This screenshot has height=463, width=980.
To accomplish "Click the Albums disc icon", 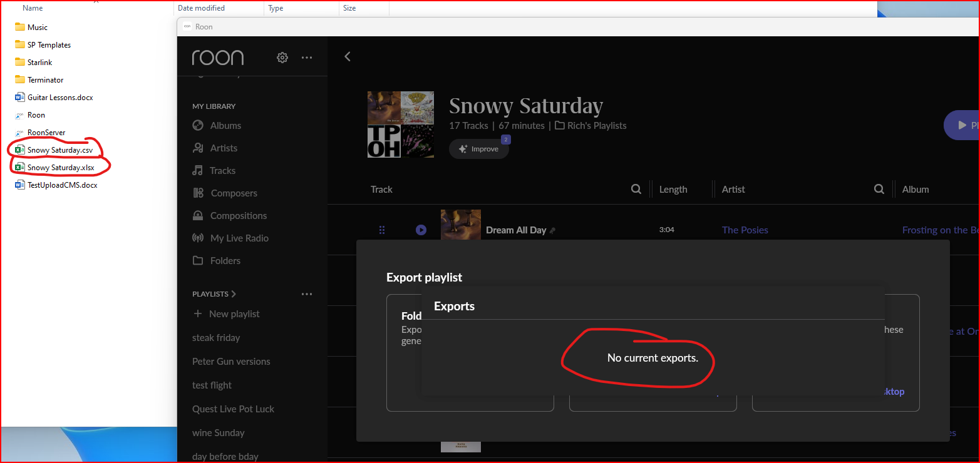I will click(x=198, y=125).
